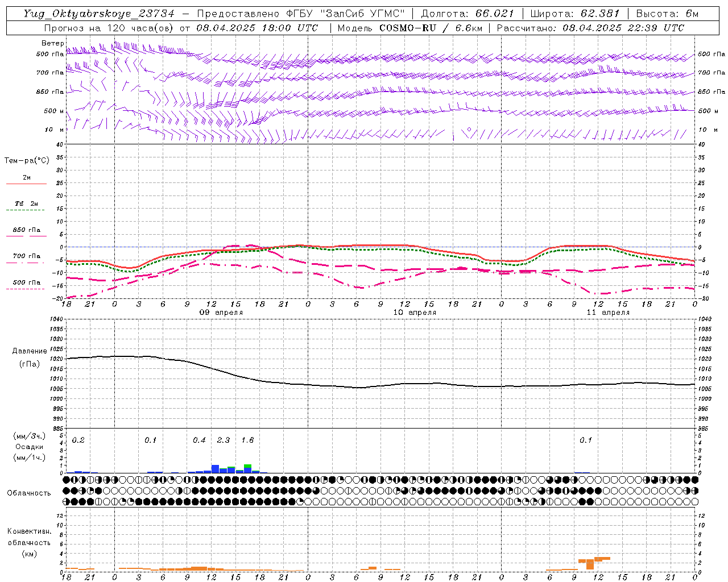728x582 pixels.
Task: Select the (км) convective cloud unit label
Action: click(x=29, y=554)
